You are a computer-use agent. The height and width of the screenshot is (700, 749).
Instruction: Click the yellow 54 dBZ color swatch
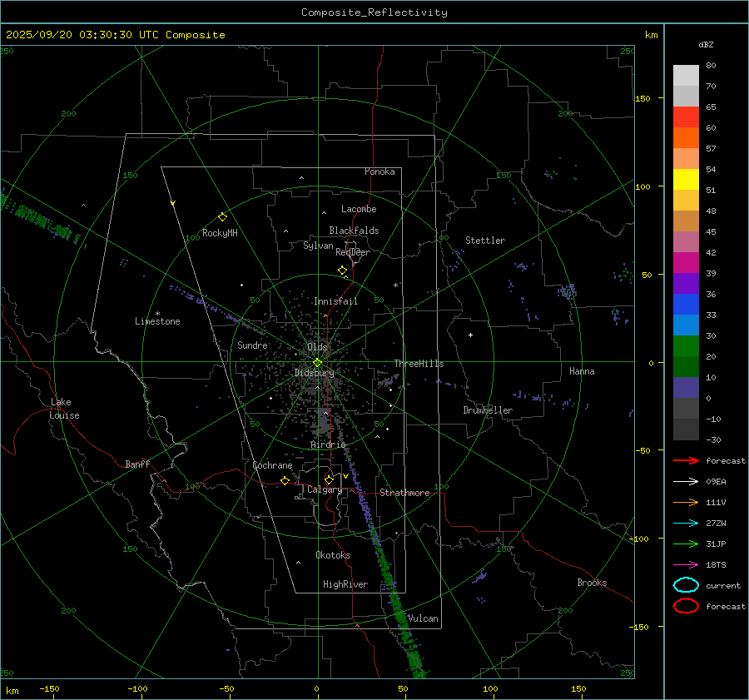coord(686,179)
